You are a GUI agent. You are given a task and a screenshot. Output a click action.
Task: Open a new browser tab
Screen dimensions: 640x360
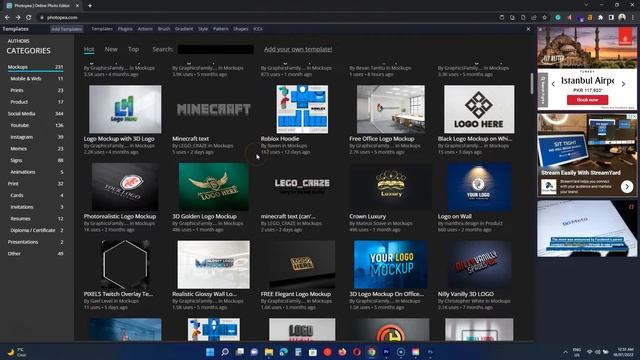(x=90, y=6)
